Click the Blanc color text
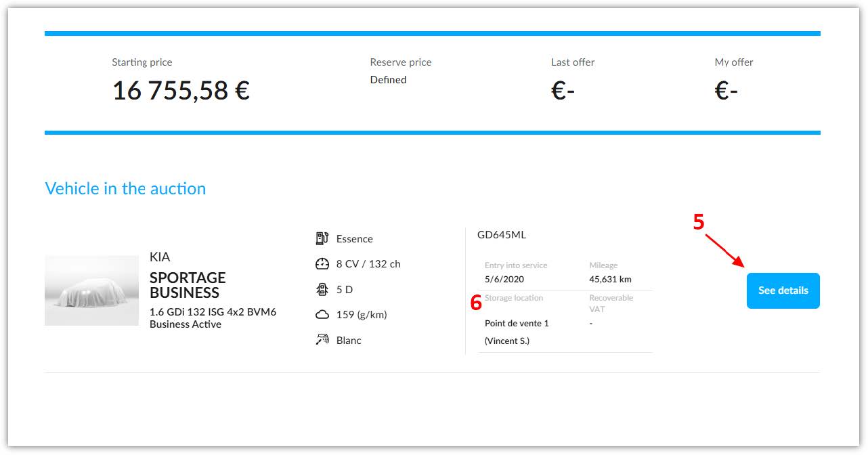 click(x=349, y=341)
